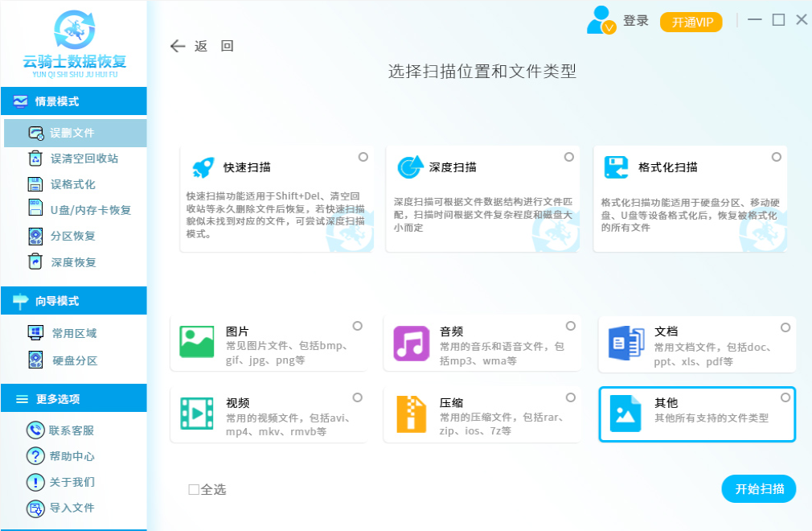
Task: Click the 关于我们 label
Action: tap(72, 482)
